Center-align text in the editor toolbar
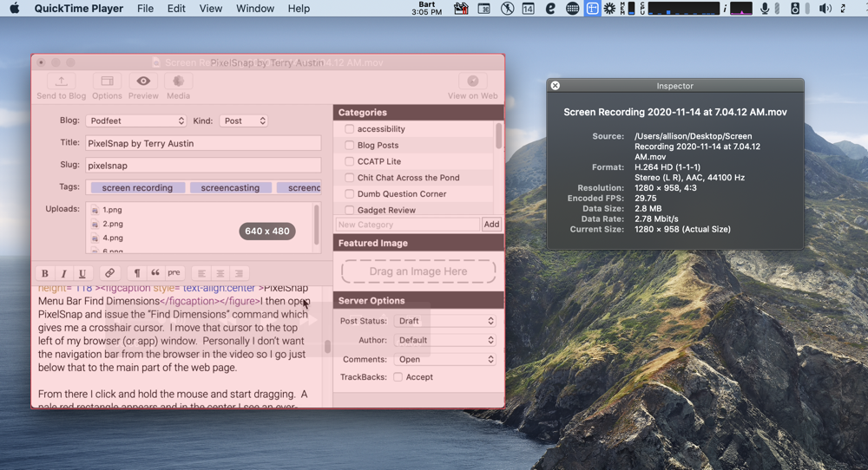This screenshot has width=868, height=470. point(220,273)
